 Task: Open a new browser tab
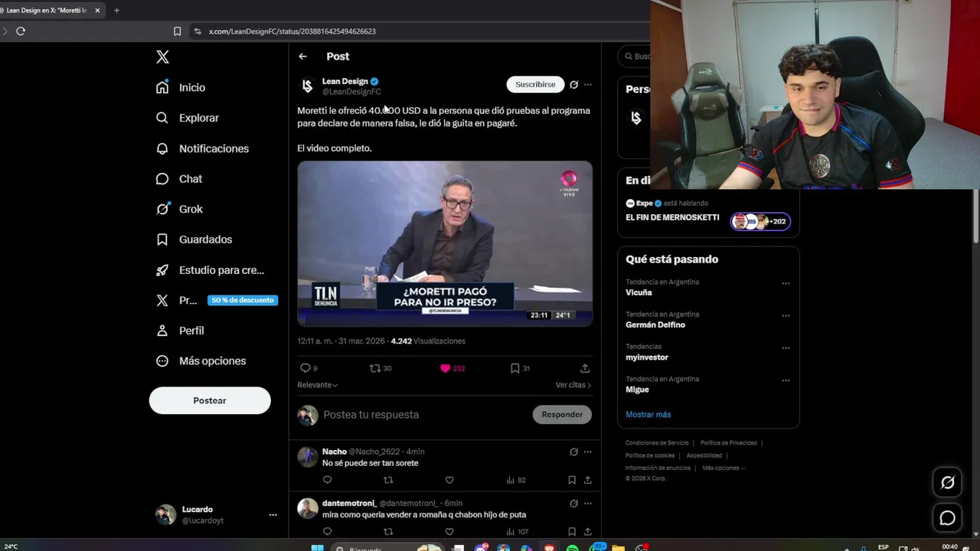(x=116, y=10)
